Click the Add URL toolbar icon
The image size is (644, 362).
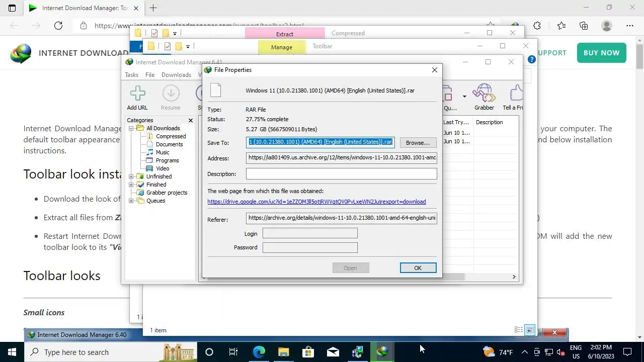tap(137, 98)
